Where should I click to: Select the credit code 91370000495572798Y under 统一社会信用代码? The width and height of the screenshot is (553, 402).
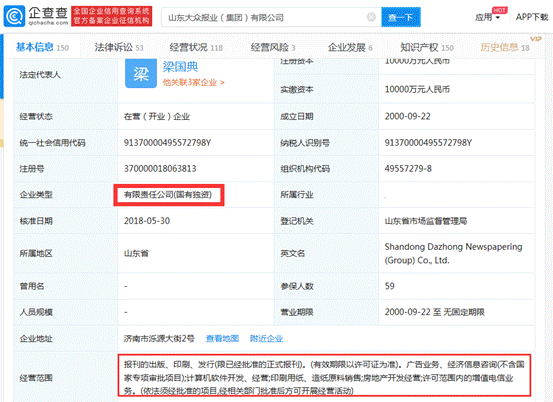click(167, 143)
